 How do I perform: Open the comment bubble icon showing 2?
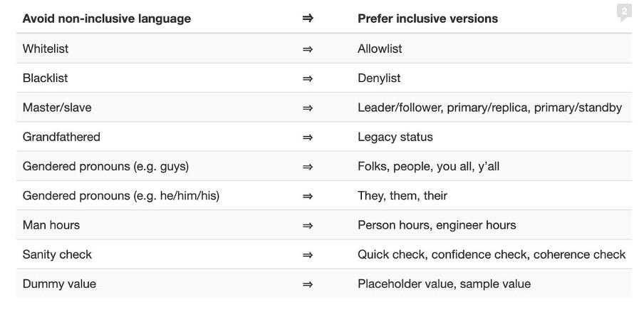[x=624, y=12]
